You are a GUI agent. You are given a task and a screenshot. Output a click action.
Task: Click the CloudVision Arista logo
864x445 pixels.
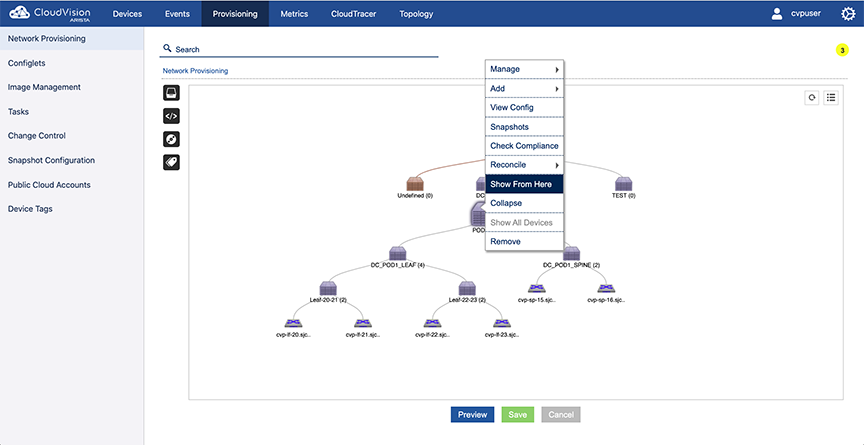pos(50,13)
